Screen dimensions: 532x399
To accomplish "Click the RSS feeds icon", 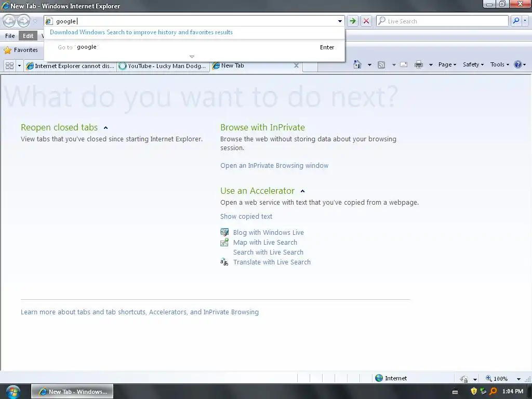I will [381, 64].
